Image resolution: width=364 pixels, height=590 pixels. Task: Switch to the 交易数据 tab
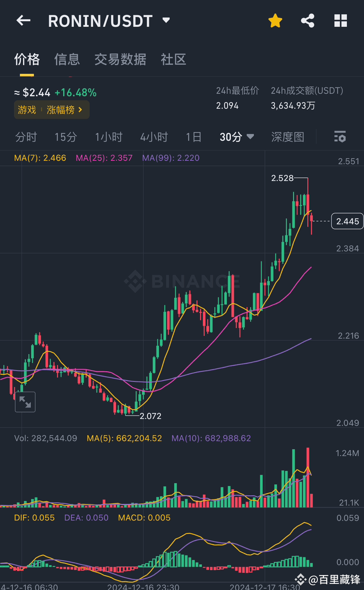point(120,59)
